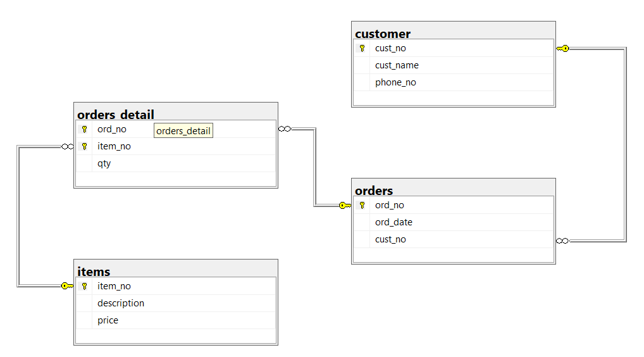Click the primary key icon beside customer cust_no

coord(362,48)
